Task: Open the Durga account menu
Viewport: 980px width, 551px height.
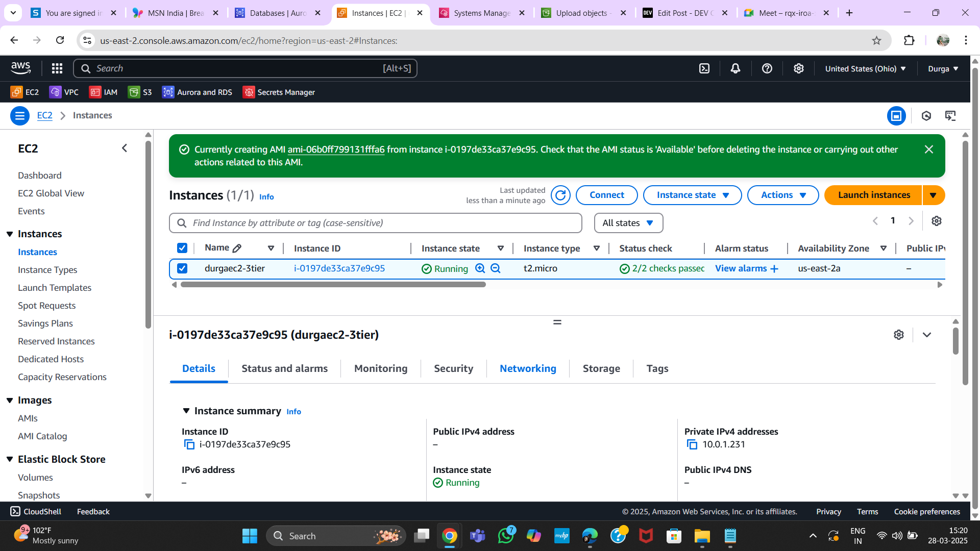Action: pos(943,69)
